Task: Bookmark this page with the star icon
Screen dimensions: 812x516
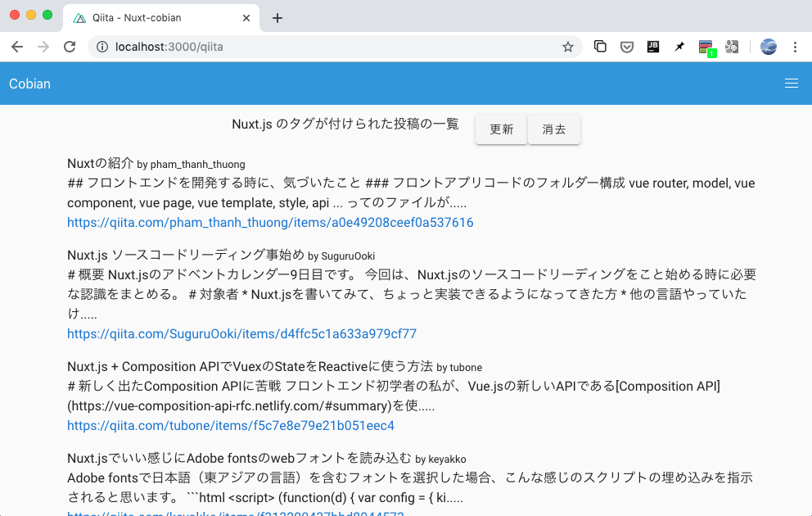Action: [x=567, y=48]
